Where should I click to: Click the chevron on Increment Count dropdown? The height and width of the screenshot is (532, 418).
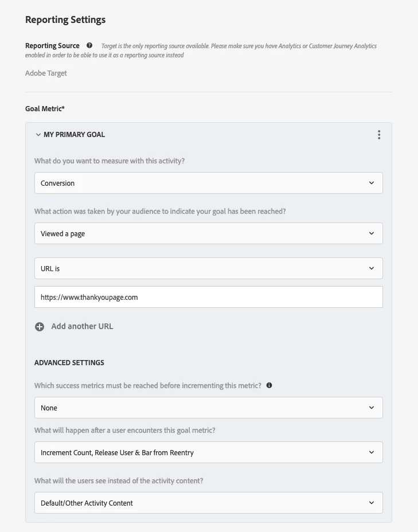pos(372,453)
